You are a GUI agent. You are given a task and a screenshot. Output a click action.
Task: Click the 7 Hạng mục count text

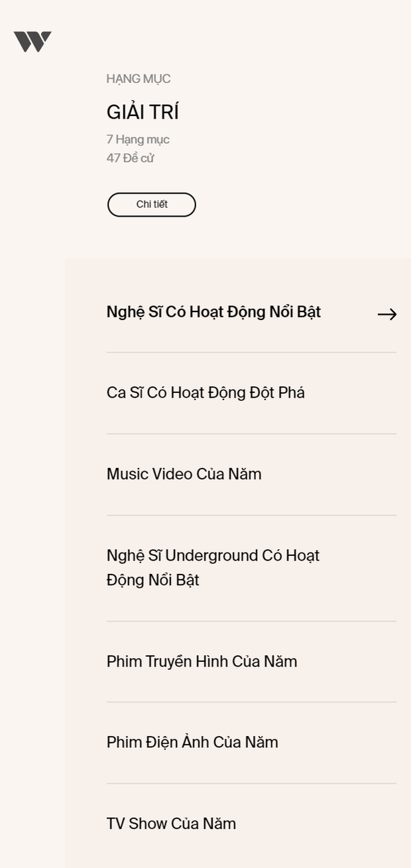click(138, 139)
